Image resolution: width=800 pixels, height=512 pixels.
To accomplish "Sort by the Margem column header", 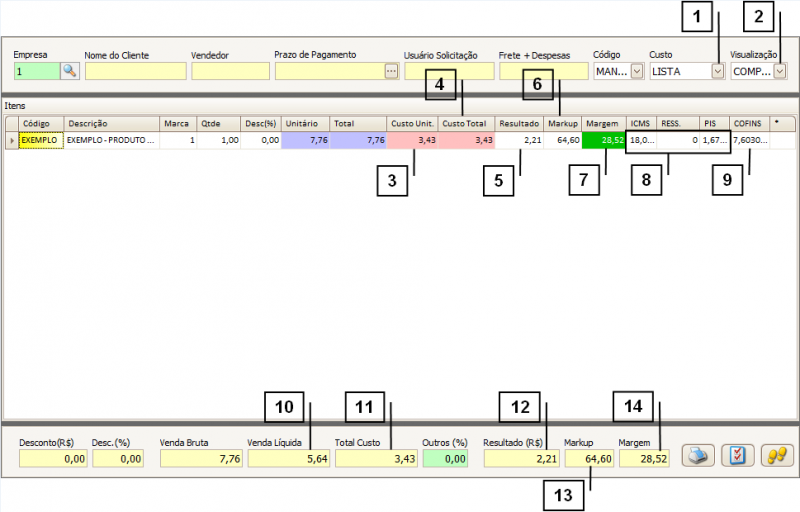I will click(602, 123).
